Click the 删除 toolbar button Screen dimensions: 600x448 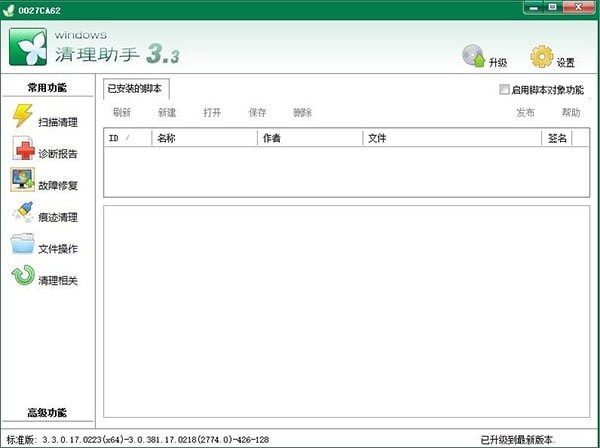pos(302,112)
